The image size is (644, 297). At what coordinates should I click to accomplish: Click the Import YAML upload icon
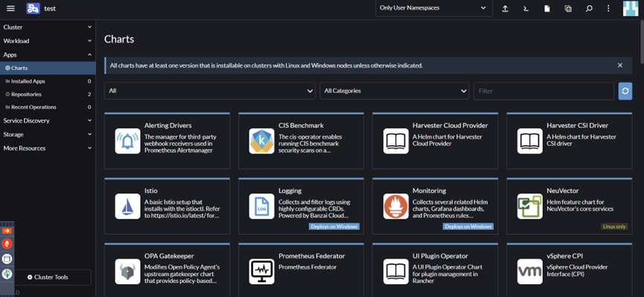click(506, 9)
